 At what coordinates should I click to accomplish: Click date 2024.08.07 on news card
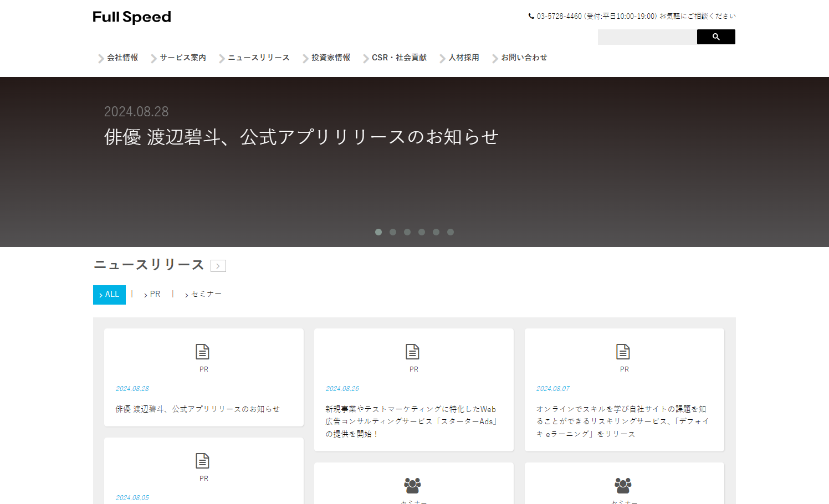[x=553, y=389]
